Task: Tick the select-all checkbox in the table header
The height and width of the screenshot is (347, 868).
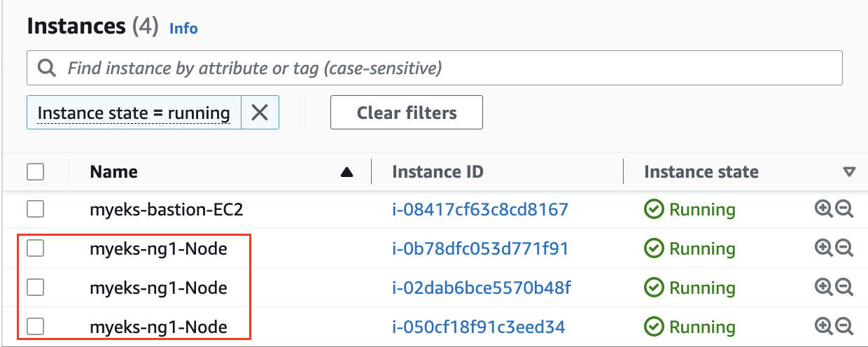Action: [x=35, y=171]
